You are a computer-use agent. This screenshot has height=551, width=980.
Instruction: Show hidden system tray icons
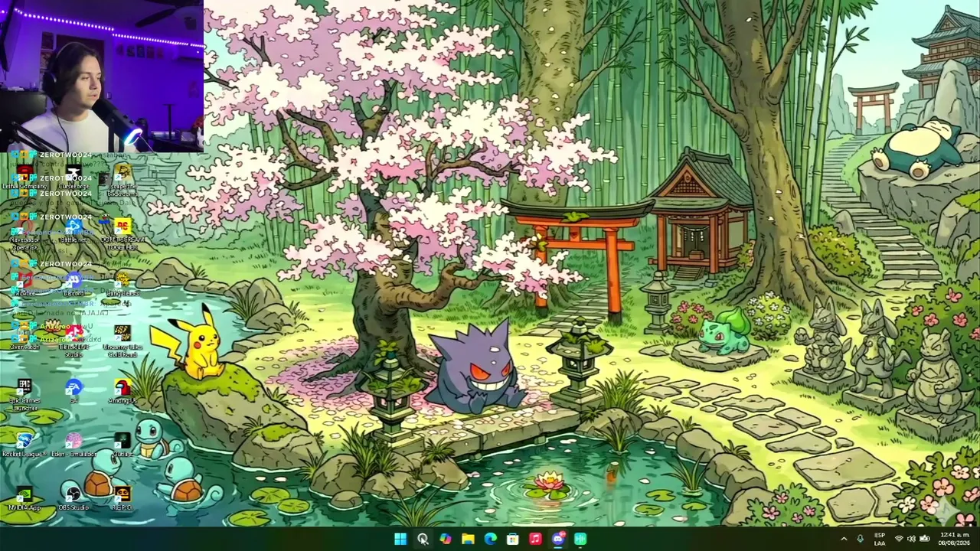pos(844,539)
